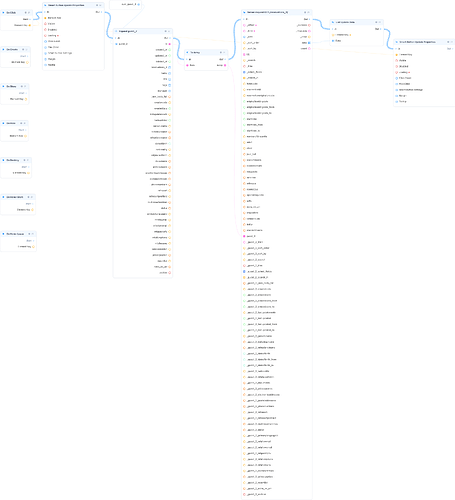
Task: Click the Expand node header icon
Action: click(116, 31)
